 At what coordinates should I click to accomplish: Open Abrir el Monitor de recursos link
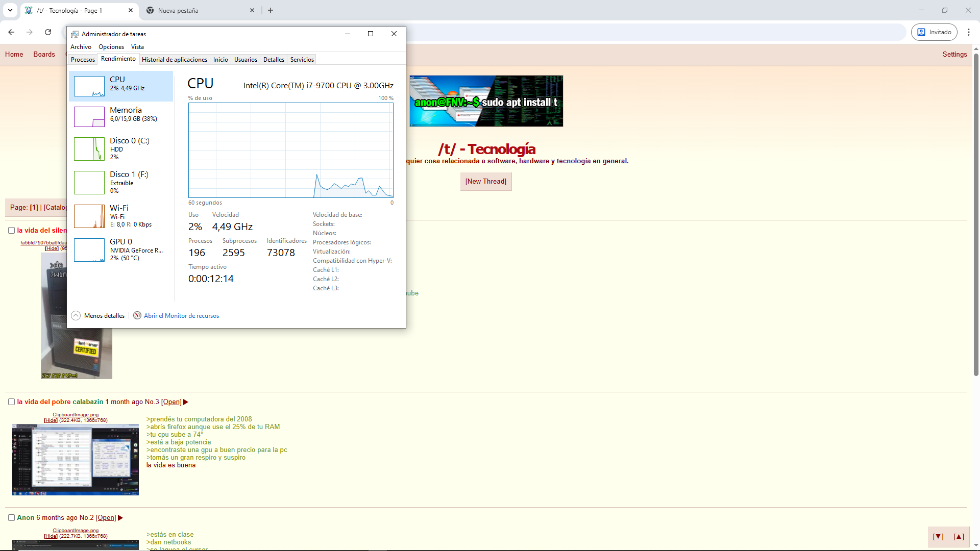click(181, 316)
